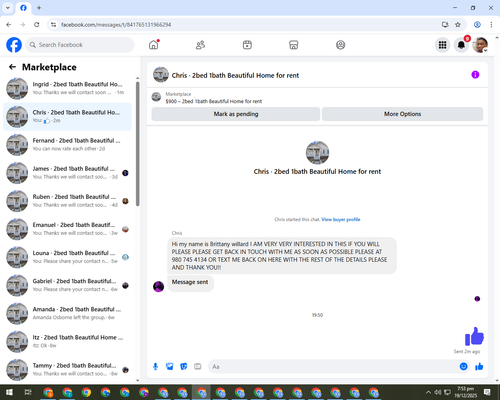Click the chat header title Chris

[x=235, y=75]
